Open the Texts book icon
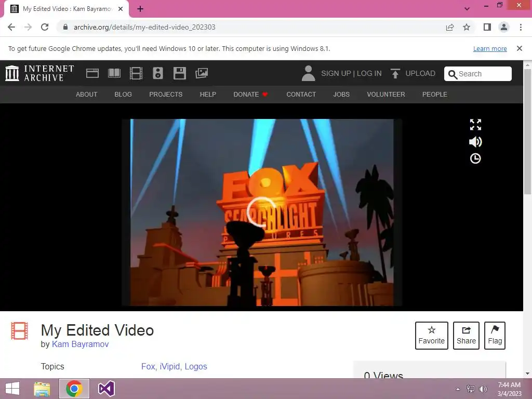 tap(114, 73)
